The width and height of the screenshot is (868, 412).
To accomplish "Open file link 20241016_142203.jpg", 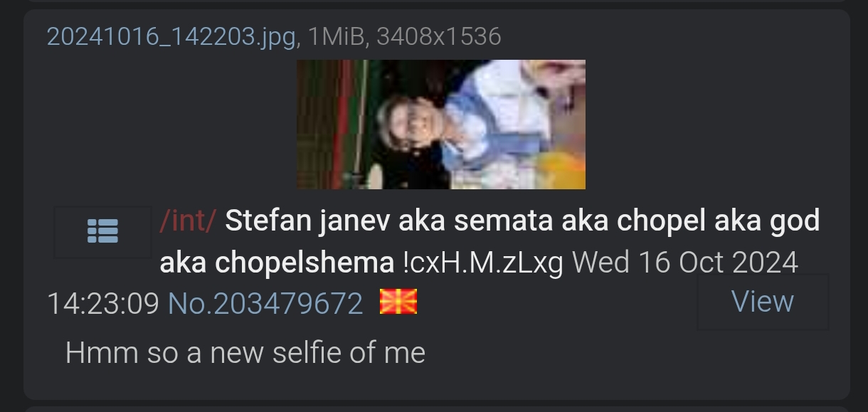I will (171, 36).
